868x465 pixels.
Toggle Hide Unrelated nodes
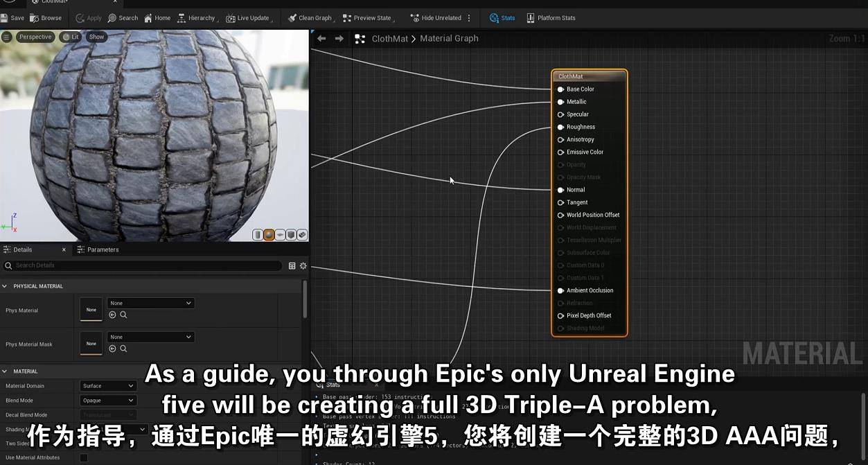tap(436, 18)
